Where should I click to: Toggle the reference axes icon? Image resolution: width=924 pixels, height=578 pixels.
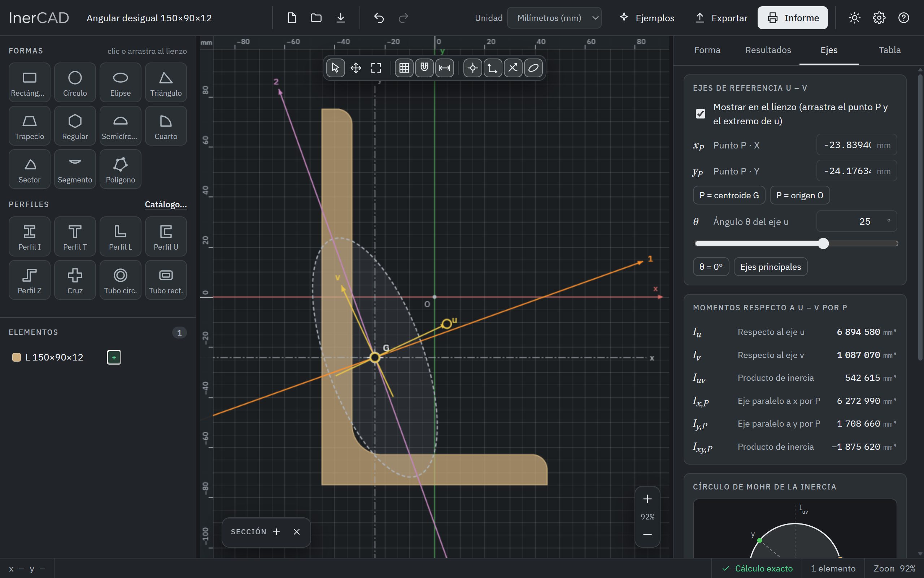coord(493,68)
